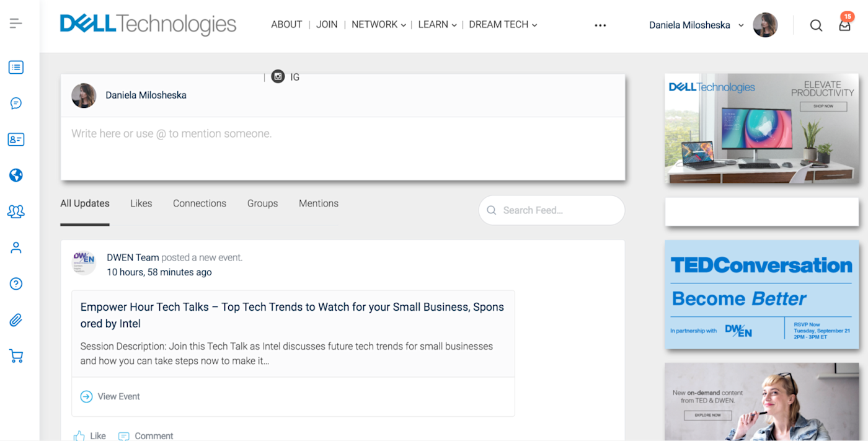Open the contact card icon in sidebar
Screen dimensions: 868x441
pyautogui.click(x=16, y=140)
